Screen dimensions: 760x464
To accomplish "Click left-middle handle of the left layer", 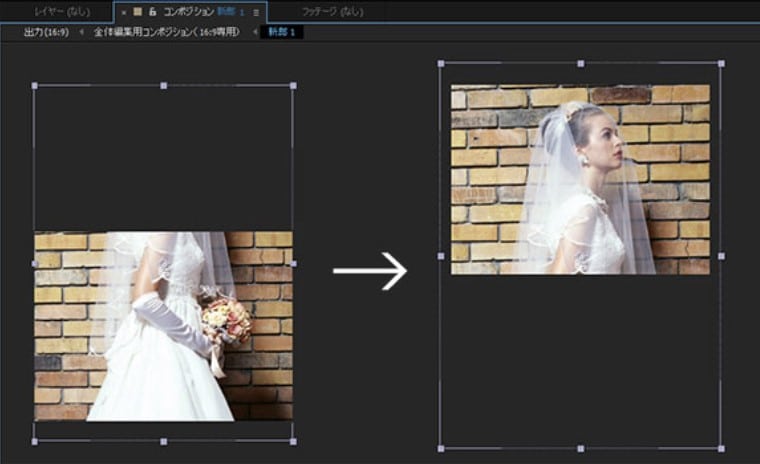I will click(35, 263).
